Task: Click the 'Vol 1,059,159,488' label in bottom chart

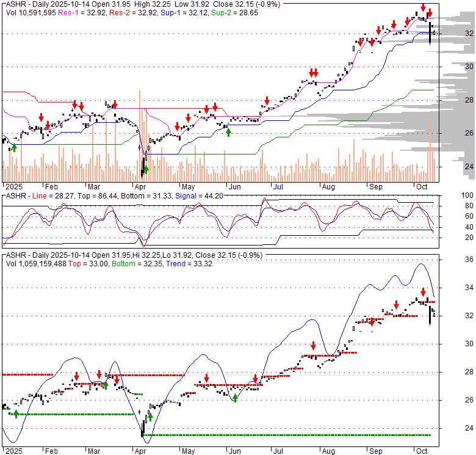Action: [x=36, y=264]
